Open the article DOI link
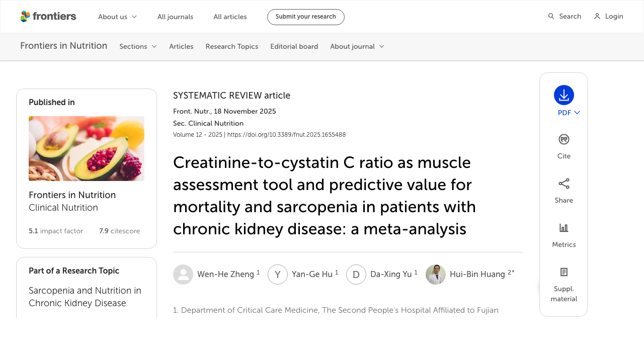This screenshot has height=362, width=644. tap(286, 135)
